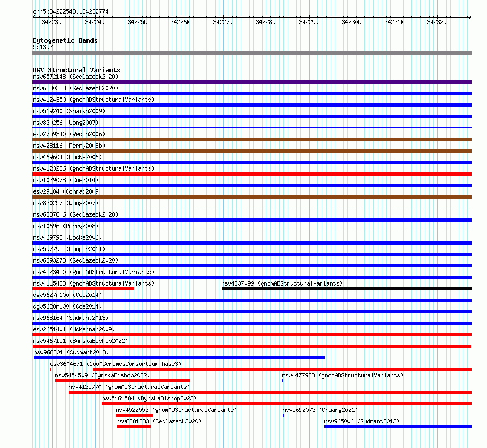Select the nsv6380333 (Sedlazeck2020) variant label
The height and width of the screenshot is (448, 487).
(76, 88)
